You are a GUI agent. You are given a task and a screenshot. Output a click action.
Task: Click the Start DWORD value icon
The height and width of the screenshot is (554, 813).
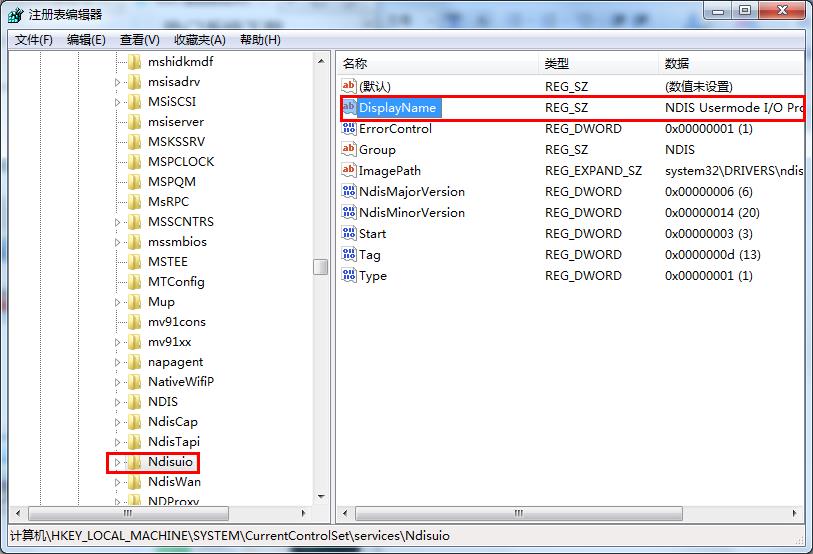[348, 233]
